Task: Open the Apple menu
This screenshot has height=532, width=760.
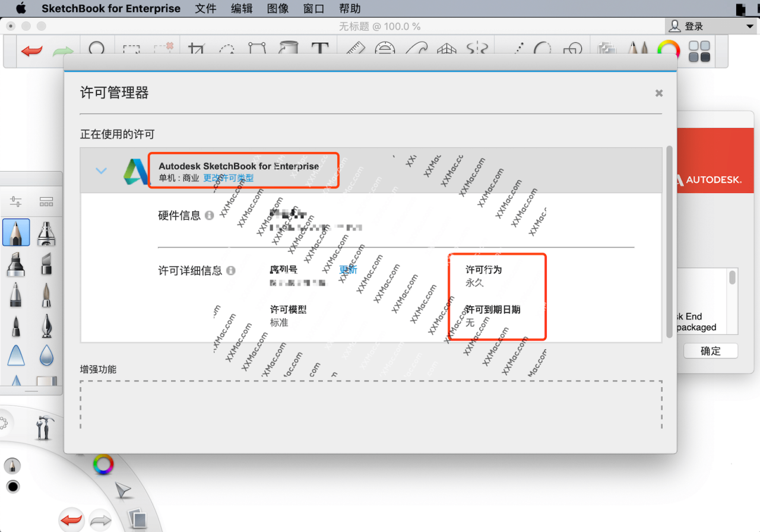Action: [x=21, y=8]
